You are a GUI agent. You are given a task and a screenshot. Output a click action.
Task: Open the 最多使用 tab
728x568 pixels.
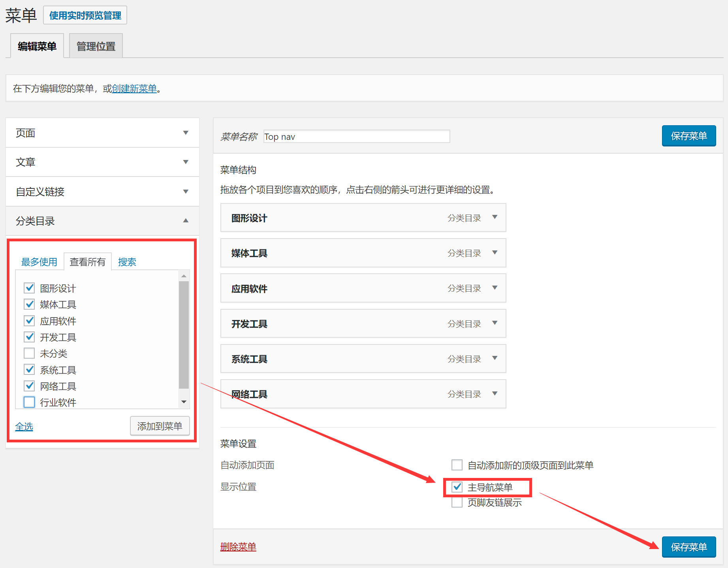[x=39, y=261]
